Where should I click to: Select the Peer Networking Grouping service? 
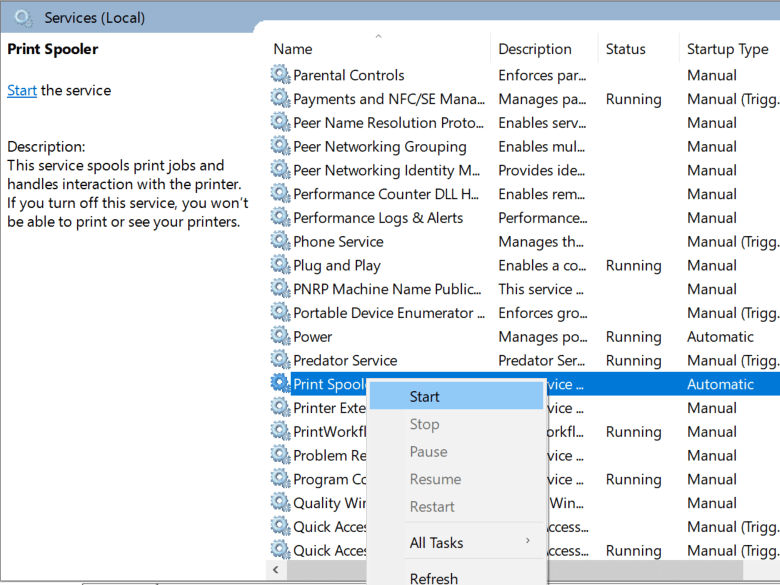pos(380,147)
